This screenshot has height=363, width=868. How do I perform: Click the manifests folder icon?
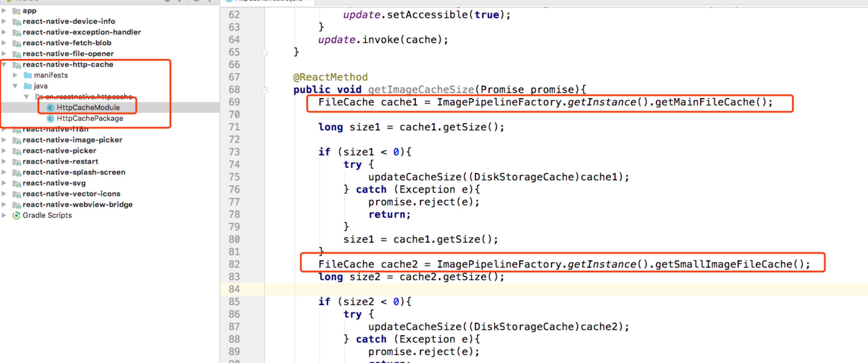(x=28, y=75)
